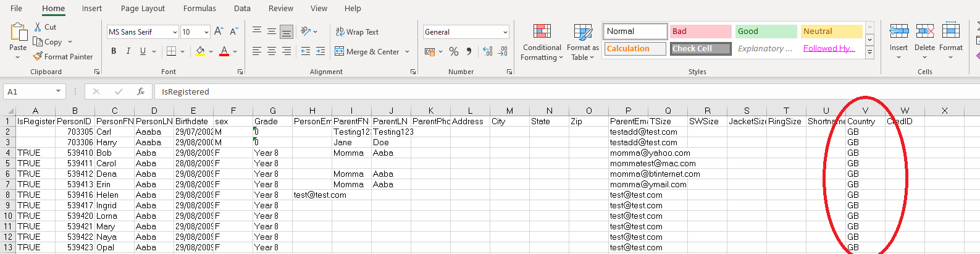
Task: Expand the Paste options arrow
Action: pyautogui.click(x=18, y=57)
